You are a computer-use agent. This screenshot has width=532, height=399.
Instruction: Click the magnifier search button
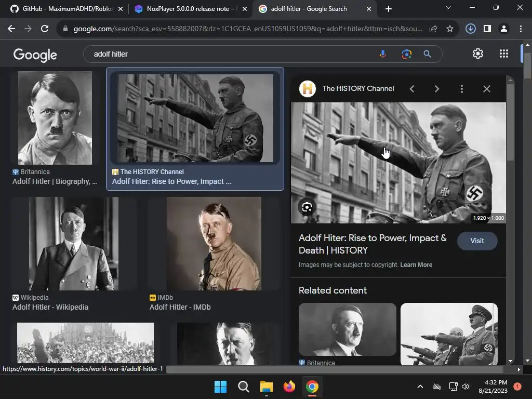pyautogui.click(x=427, y=54)
